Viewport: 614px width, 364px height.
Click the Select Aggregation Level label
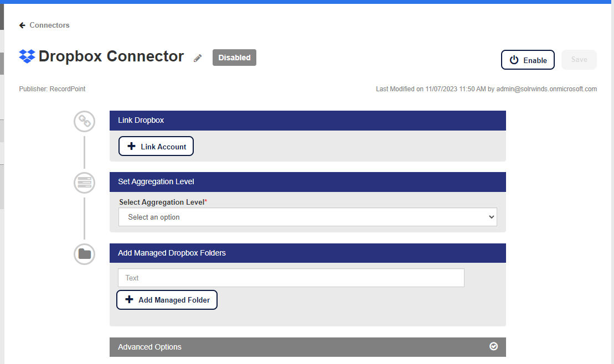coord(163,202)
